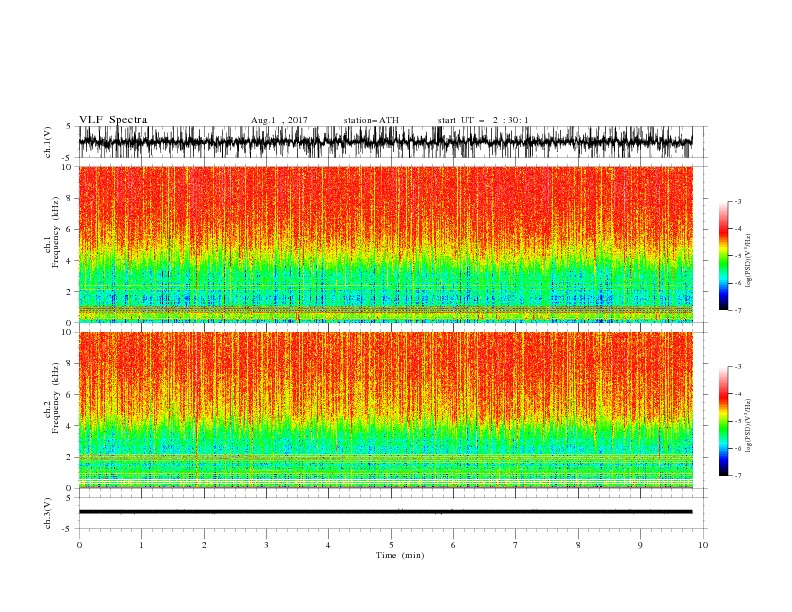Click inside the ch.2 spectrogram panel
792x612 pixels.
(385, 410)
